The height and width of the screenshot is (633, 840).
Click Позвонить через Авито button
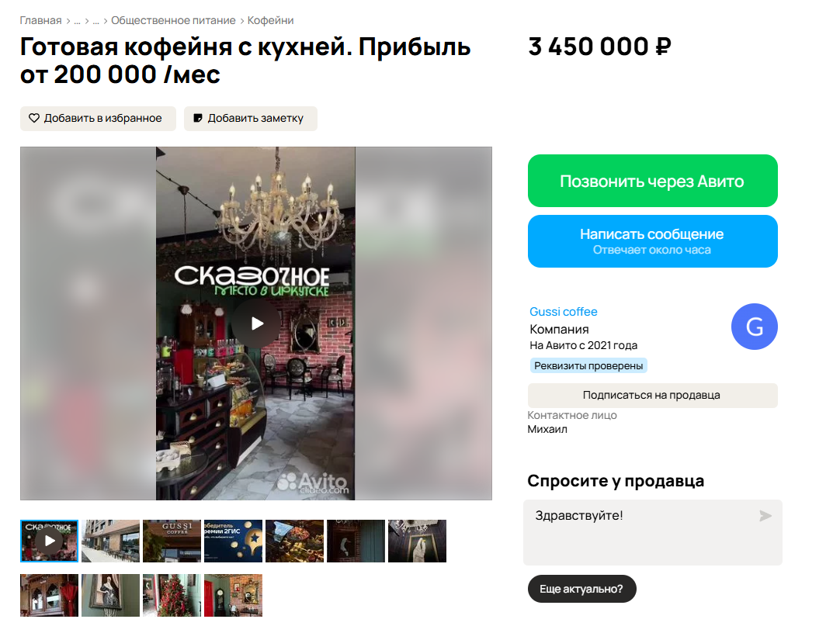[652, 181]
